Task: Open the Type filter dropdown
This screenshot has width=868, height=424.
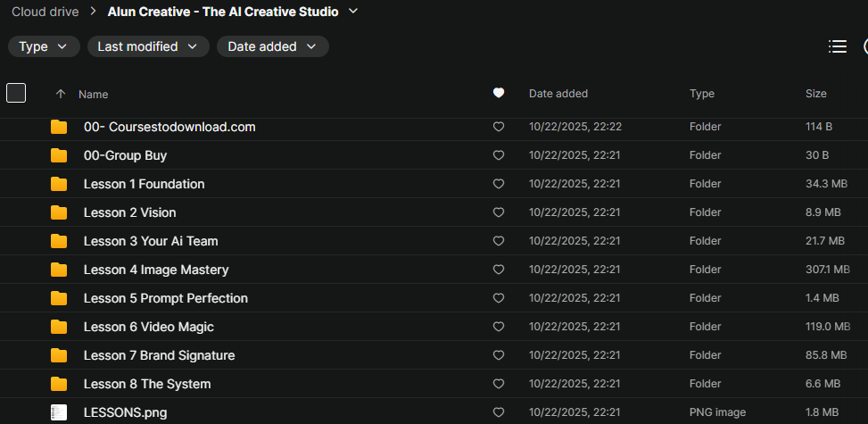Action: pos(44,46)
